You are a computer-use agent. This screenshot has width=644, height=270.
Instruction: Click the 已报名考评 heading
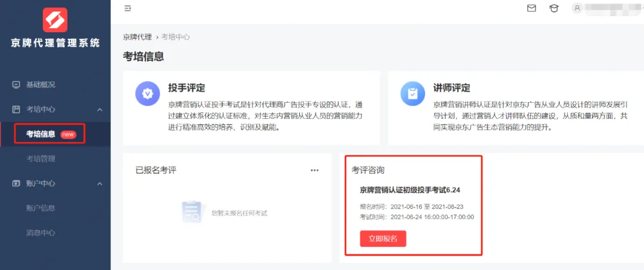tap(156, 170)
